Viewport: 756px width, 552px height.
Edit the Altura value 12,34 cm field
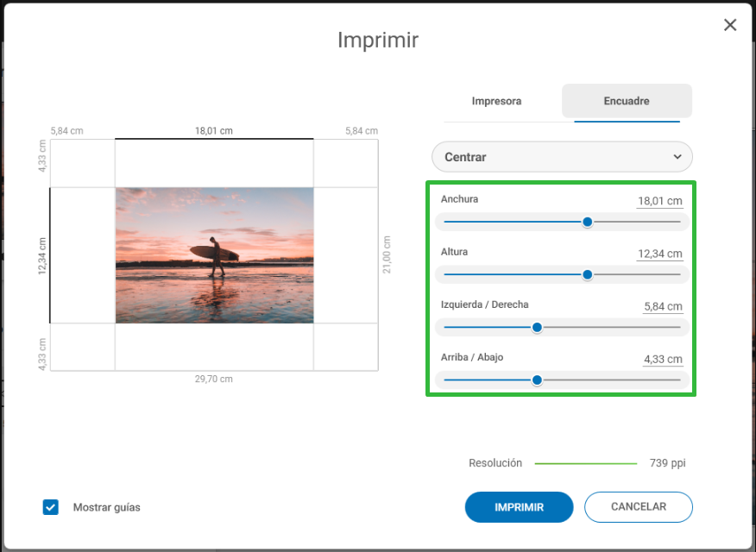tap(659, 254)
